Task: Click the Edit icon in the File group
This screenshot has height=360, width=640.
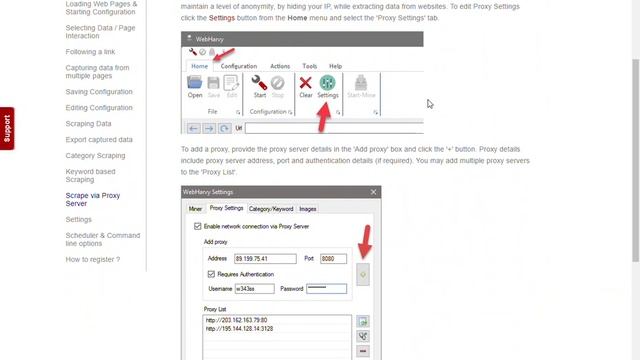Action: click(x=231, y=83)
